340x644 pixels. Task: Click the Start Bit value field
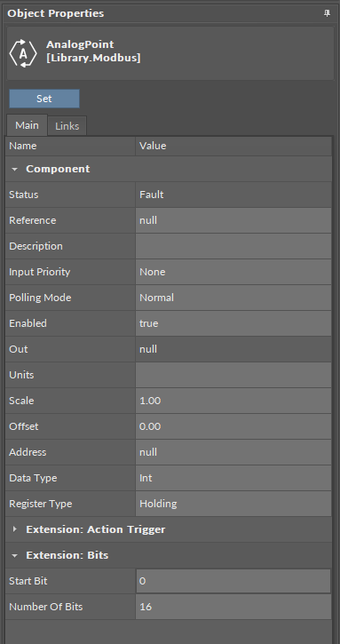point(233,581)
